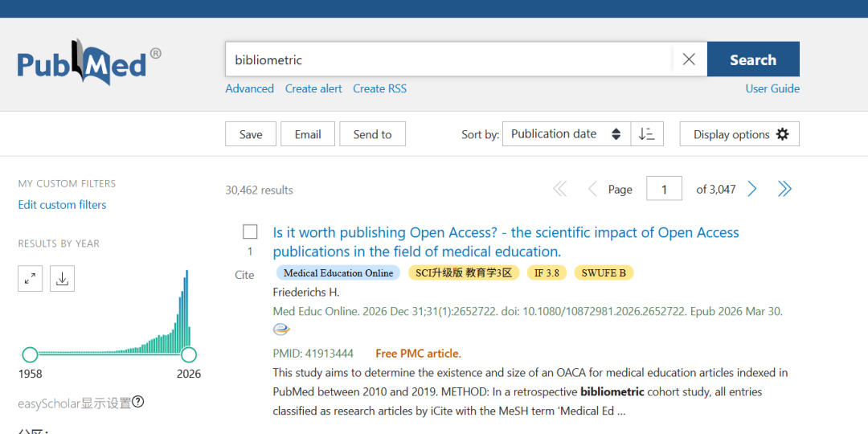868x434 pixels.
Task: Toggle sort order direction icon
Action: (646, 134)
